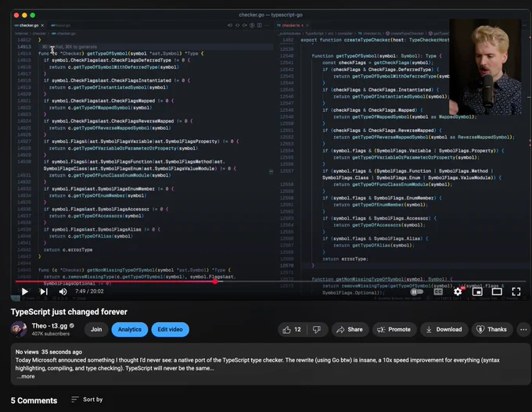Image resolution: width=532 pixels, height=412 pixels.
Task: Enter full screen mode
Action: [516, 292]
